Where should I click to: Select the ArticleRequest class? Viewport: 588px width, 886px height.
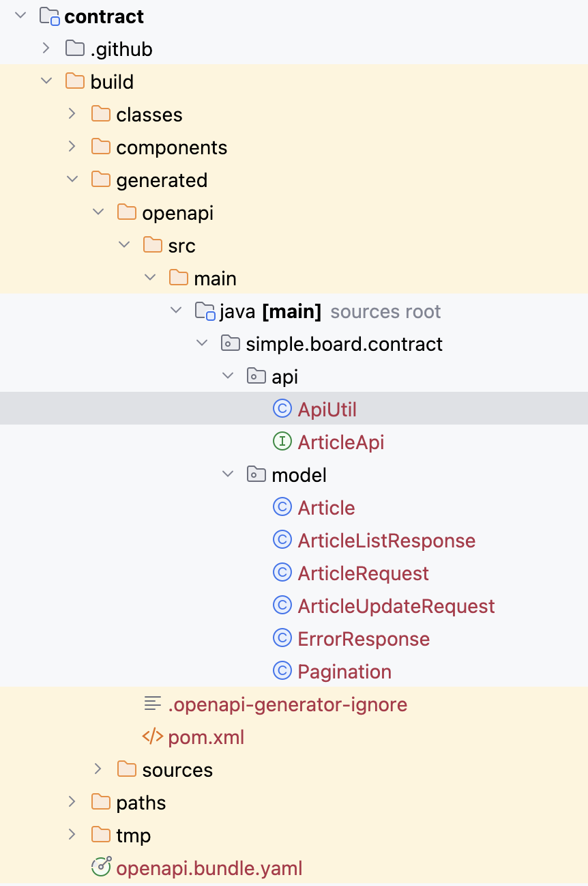pos(363,573)
